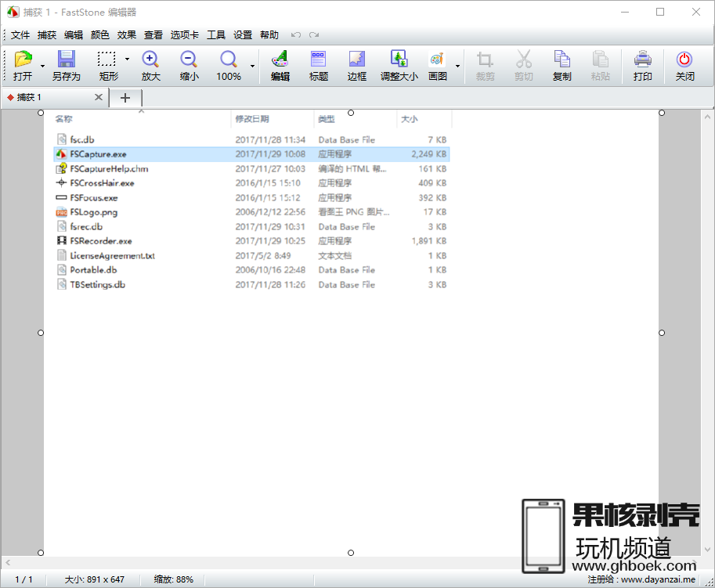Zoom in with 放大 icon
Image resolution: width=715 pixels, height=588 pixels.
pos(150,66)
